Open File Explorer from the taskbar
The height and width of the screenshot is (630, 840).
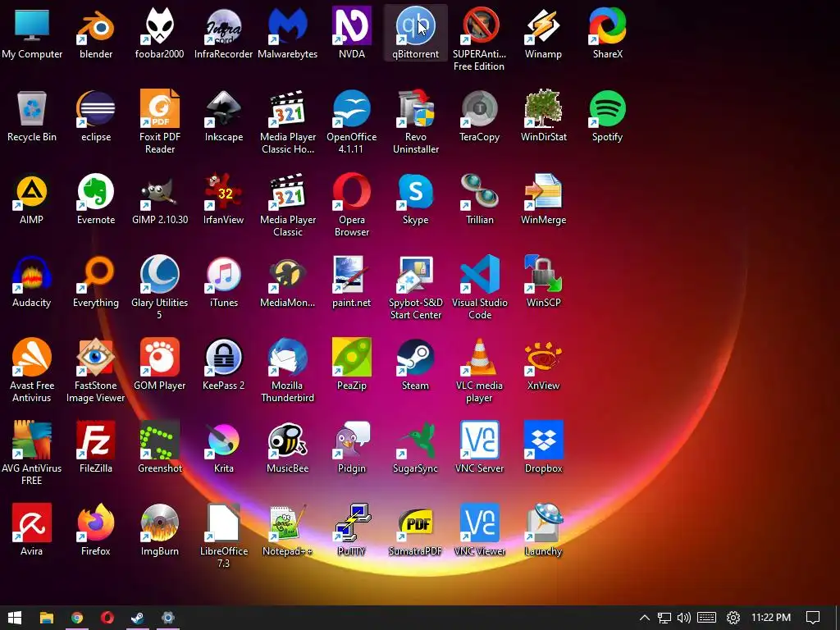coord(47,618)
